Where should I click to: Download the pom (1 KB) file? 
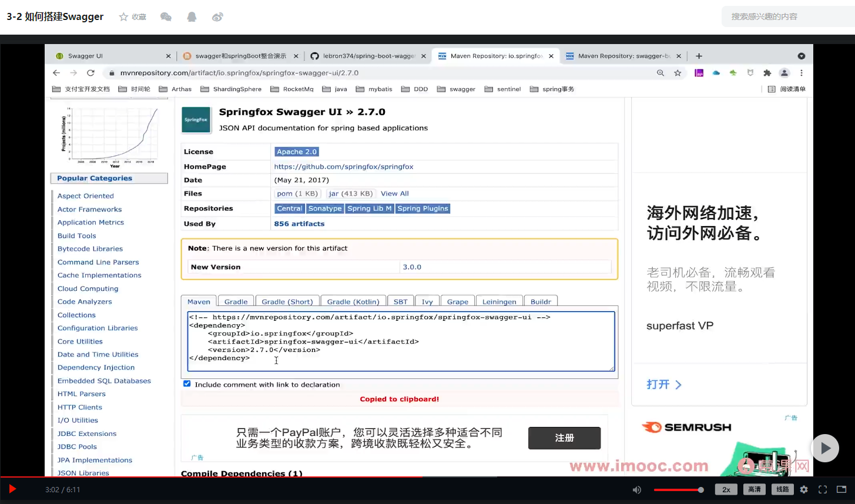(x=297, y=194)
